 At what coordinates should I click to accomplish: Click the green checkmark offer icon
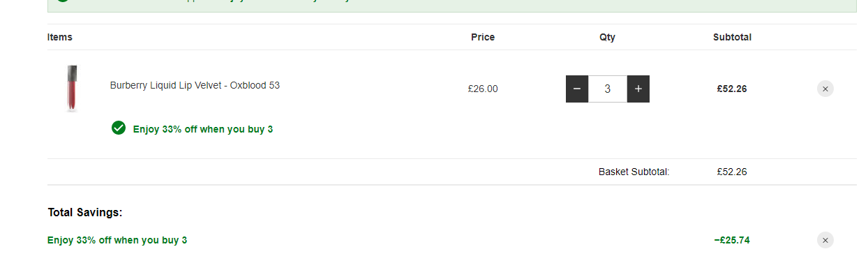[x=119, y=128]
